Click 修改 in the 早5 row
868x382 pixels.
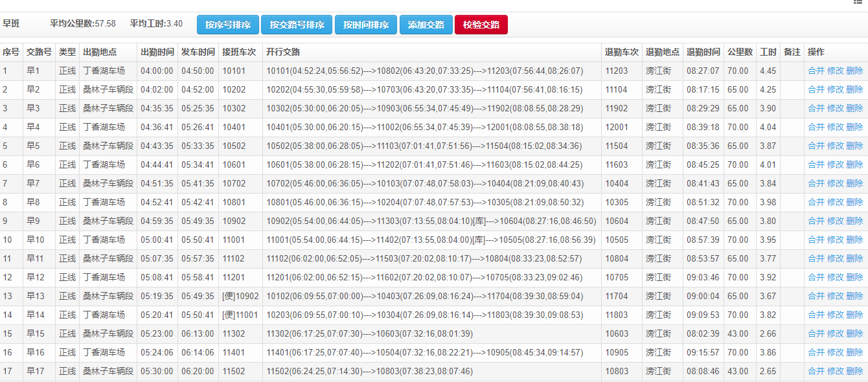coord(835,146)
